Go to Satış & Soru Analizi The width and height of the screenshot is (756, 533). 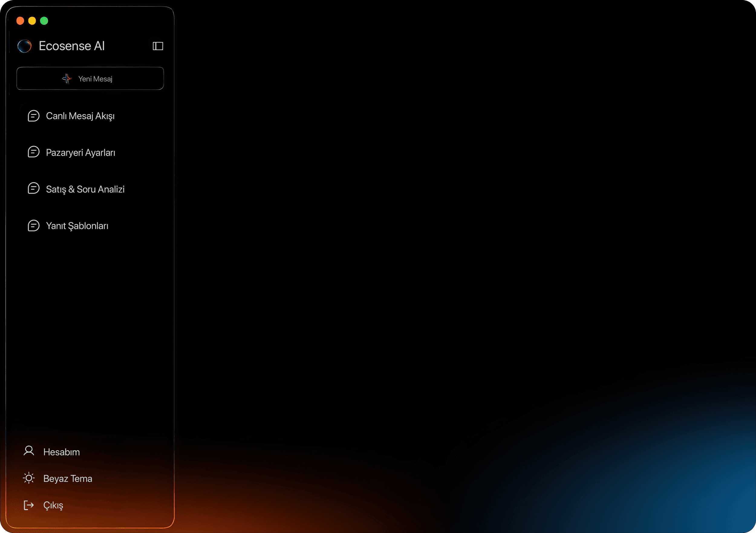point(85,189)
